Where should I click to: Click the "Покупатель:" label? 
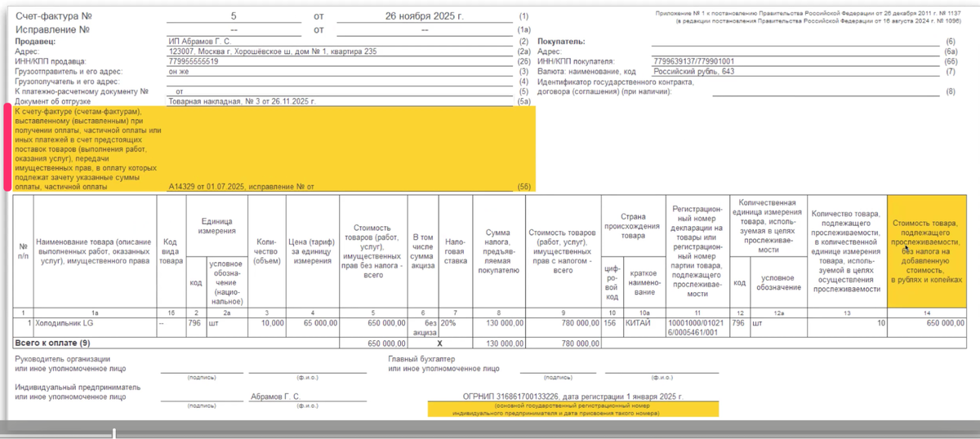563,41
